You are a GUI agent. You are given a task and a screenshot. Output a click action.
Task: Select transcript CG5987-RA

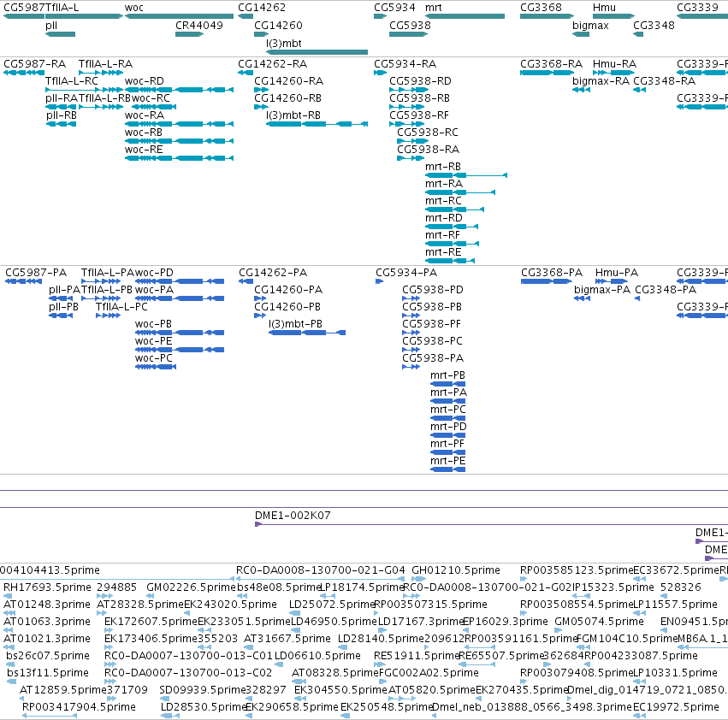(x=24, y=73)
